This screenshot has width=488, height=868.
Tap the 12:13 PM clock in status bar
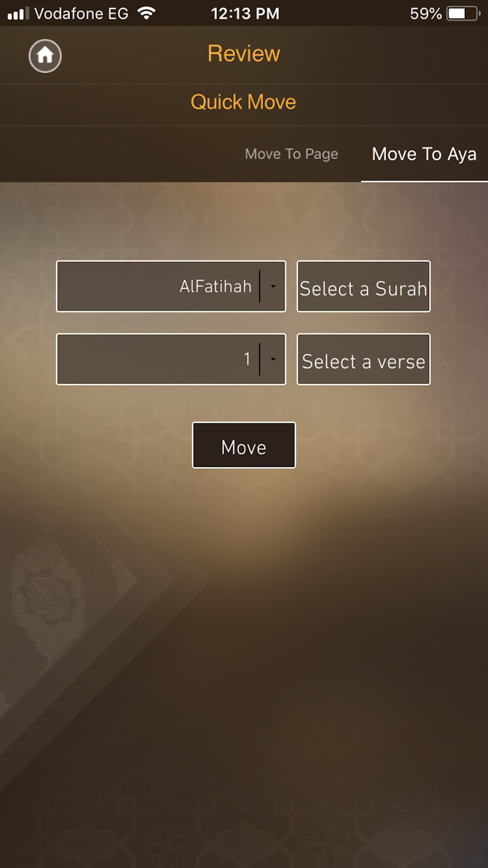[245, 13]
